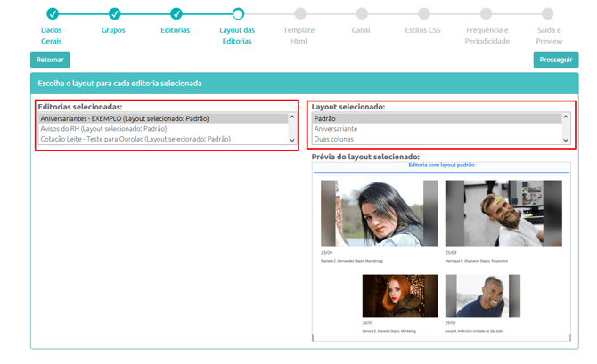Click the Editoria com layout padrão link
Image resolution: width=597 pixels, height=364 pixels.
tap(441, 165)
